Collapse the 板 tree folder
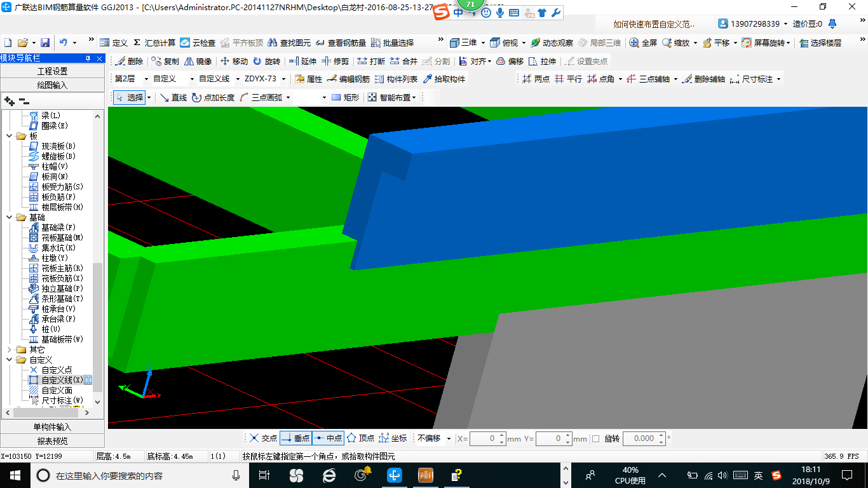This screenshot has height=488, width=868. coord(10,136)
